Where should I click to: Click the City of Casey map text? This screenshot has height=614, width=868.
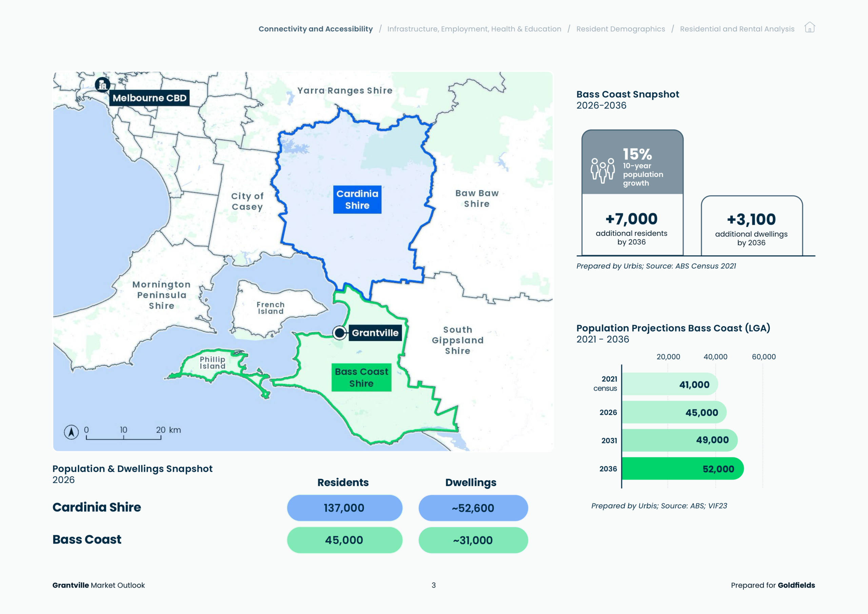coord(247,201)
